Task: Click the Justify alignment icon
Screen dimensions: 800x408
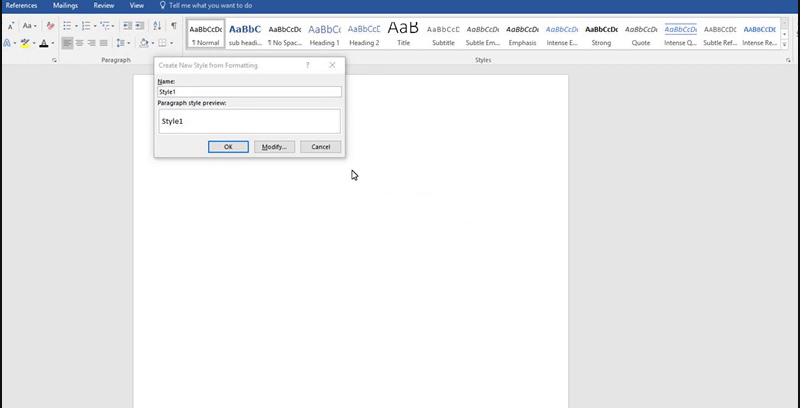Action: pyautogui.click(x=104, y=44)
